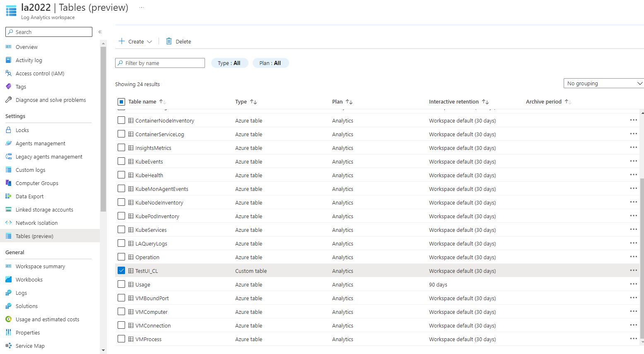Image resolution: width=644 pixels, height=354 pixels.
Task: Open the Type : All filter
Action: [x=229, y=63]
